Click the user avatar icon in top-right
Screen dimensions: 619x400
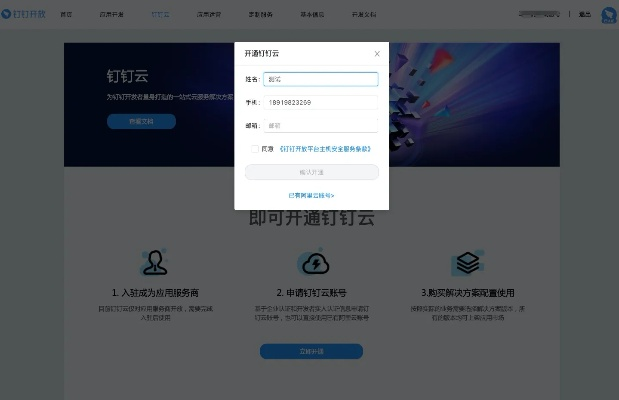(608, 16)
